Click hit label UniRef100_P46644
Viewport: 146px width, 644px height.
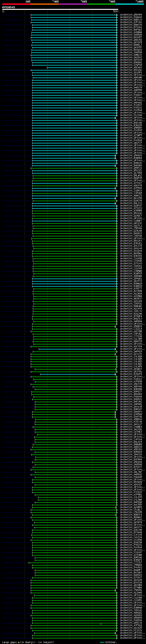[x=131, y=397]
